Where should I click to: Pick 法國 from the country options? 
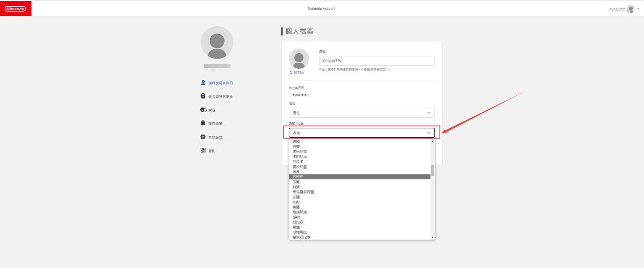[360, 197]
